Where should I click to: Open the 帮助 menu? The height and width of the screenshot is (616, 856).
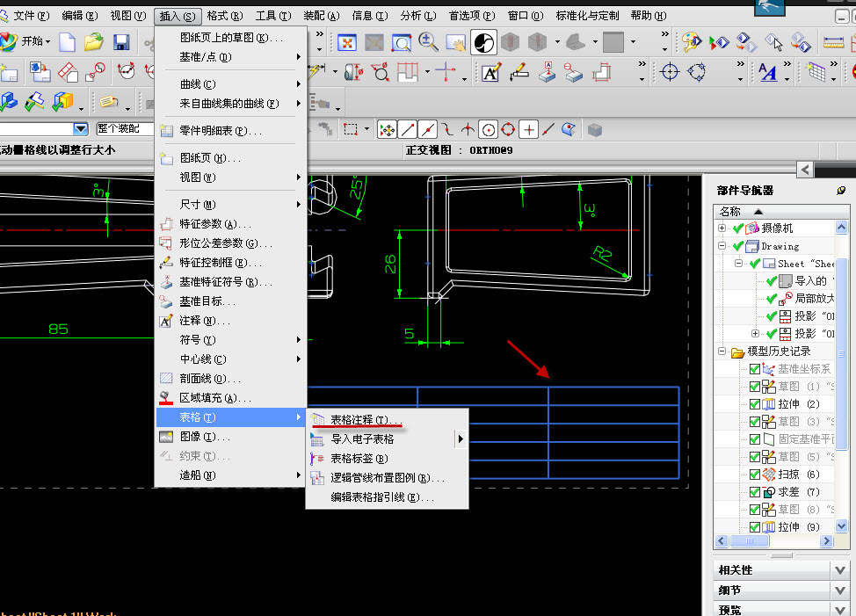pos(649,16)
